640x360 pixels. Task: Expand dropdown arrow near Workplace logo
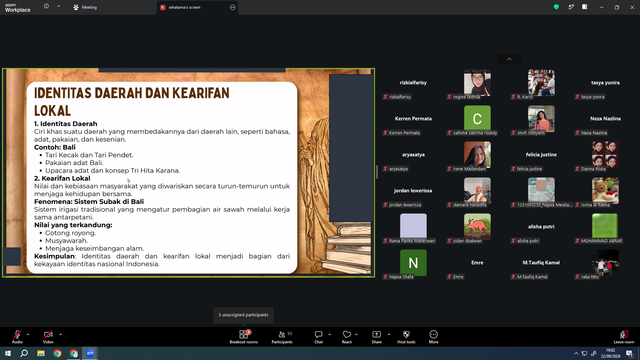(x=58, y=7)
